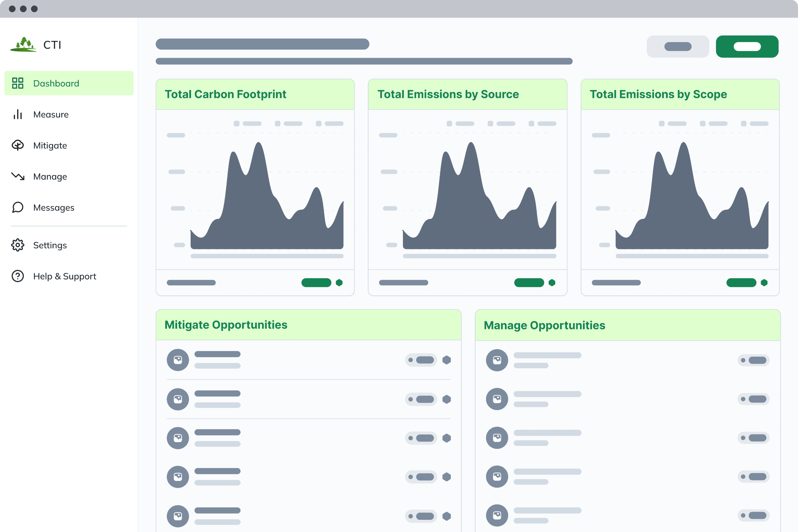
Task: Click green hexagon icon in Total Carbon Footprint card
Action: pos(339,283)
